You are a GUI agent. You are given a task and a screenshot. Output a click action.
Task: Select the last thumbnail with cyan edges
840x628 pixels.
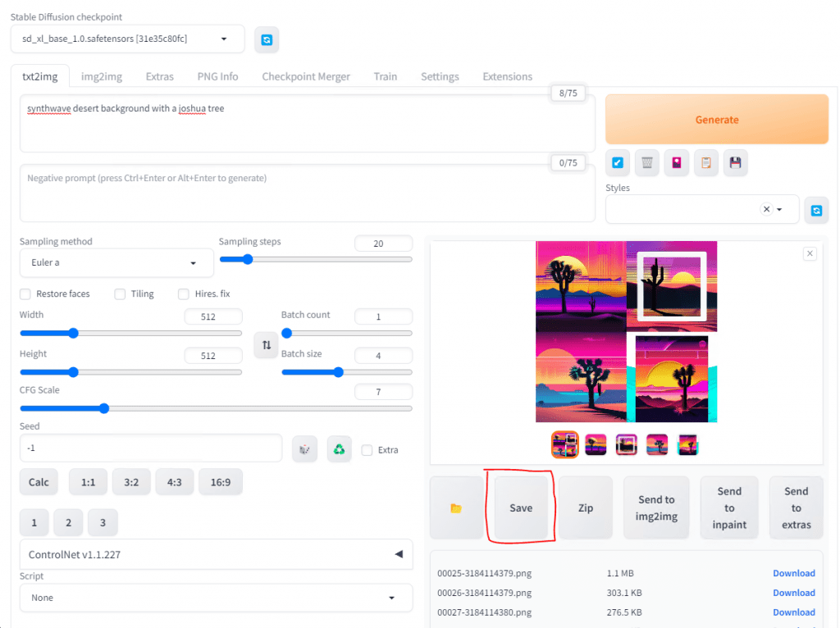687,444
